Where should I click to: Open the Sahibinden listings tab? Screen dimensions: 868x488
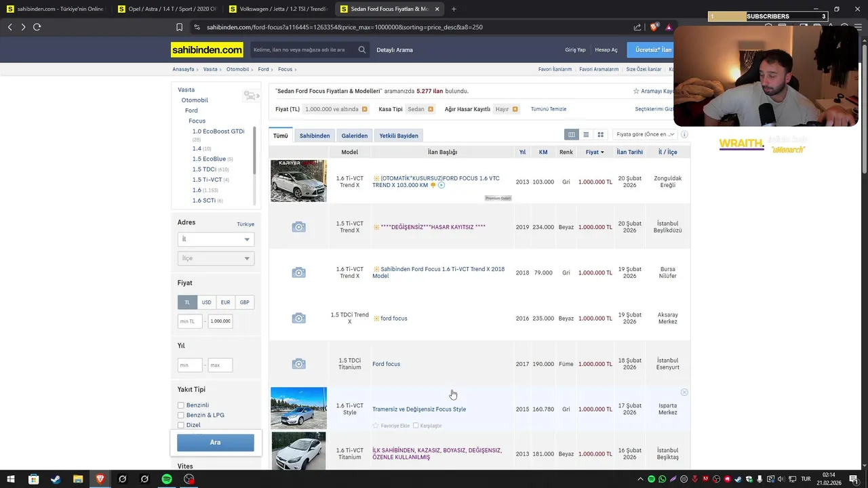[315, 136]
